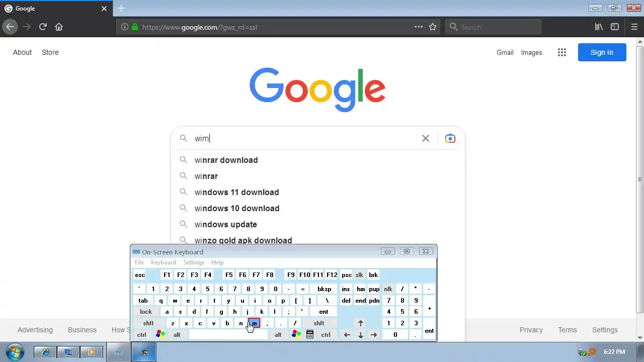
Task: Open the Images link
Action: pos(531,52)
